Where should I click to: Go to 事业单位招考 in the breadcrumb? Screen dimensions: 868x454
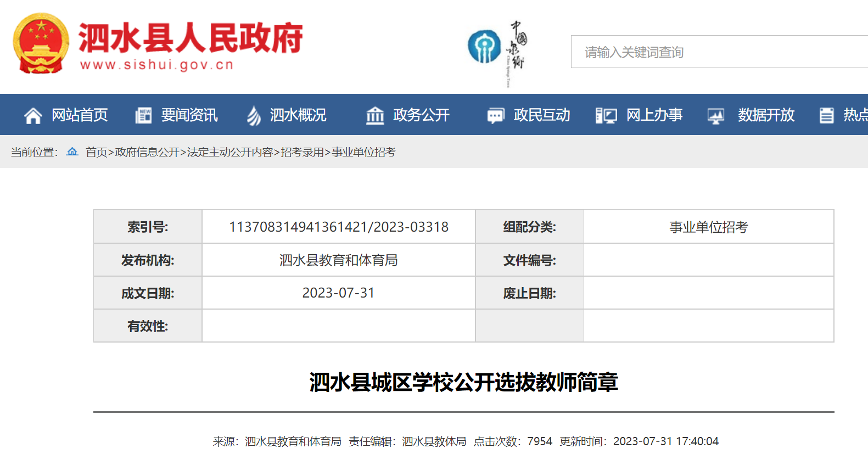pyautogui.click(x=363, y=152)
